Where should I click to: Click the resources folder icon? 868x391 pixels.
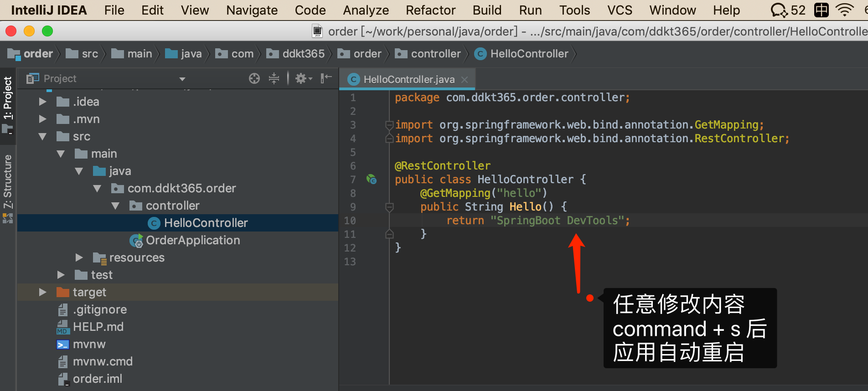coord(99,258)
